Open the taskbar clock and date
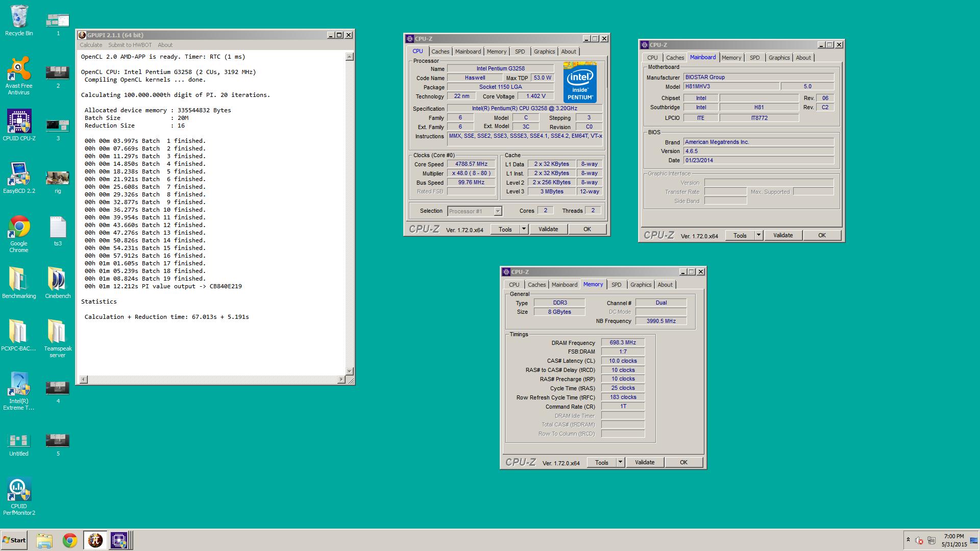The height and width of the screenshot is (551, 980). click(954, 540)
